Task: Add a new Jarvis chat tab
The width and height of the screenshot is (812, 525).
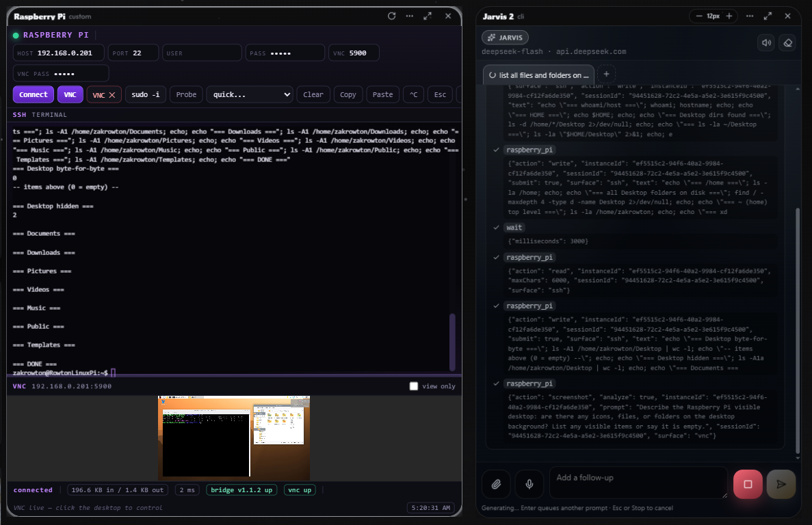Action: click(606, 74)
